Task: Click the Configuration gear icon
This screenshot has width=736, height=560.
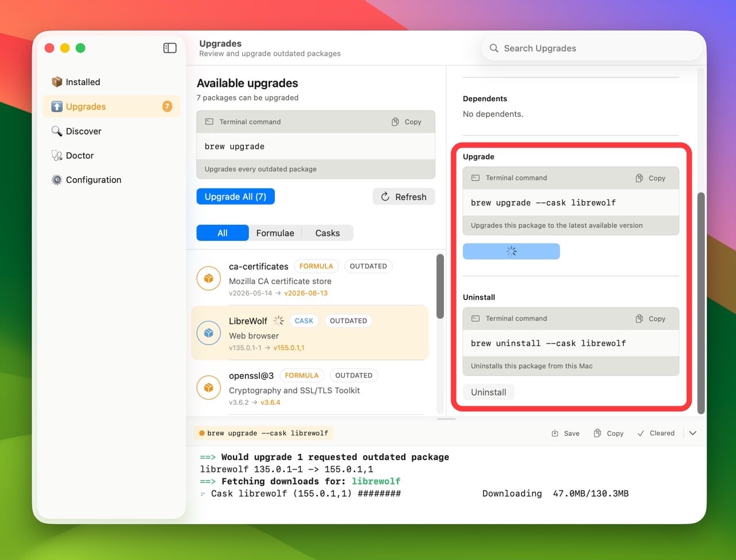Action: pyautogui.click(x=56, y=180)
